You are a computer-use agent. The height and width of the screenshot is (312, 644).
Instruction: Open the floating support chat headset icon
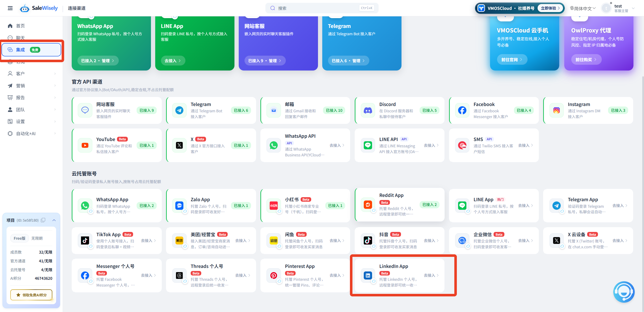point(624,292)
